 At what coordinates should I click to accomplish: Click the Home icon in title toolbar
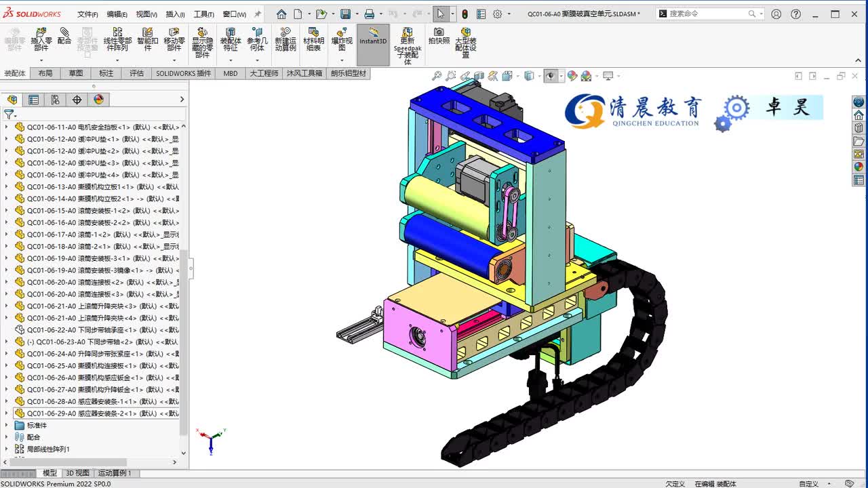coord(281,14)
